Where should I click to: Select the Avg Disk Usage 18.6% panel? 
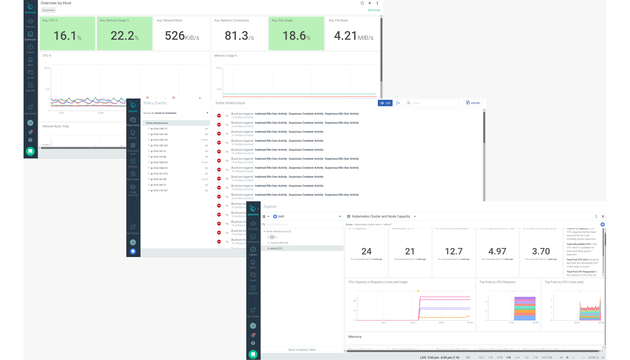tap(297, 33)
